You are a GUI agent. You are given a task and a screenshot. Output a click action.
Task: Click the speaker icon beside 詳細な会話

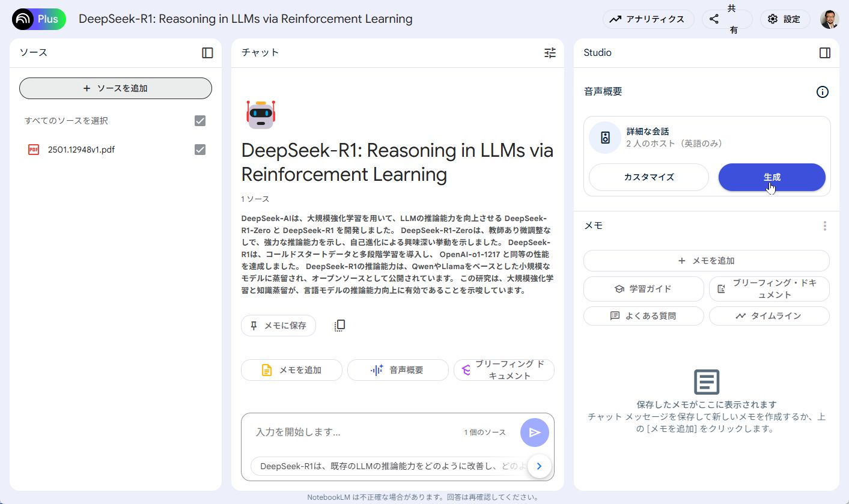click(605, 138)
